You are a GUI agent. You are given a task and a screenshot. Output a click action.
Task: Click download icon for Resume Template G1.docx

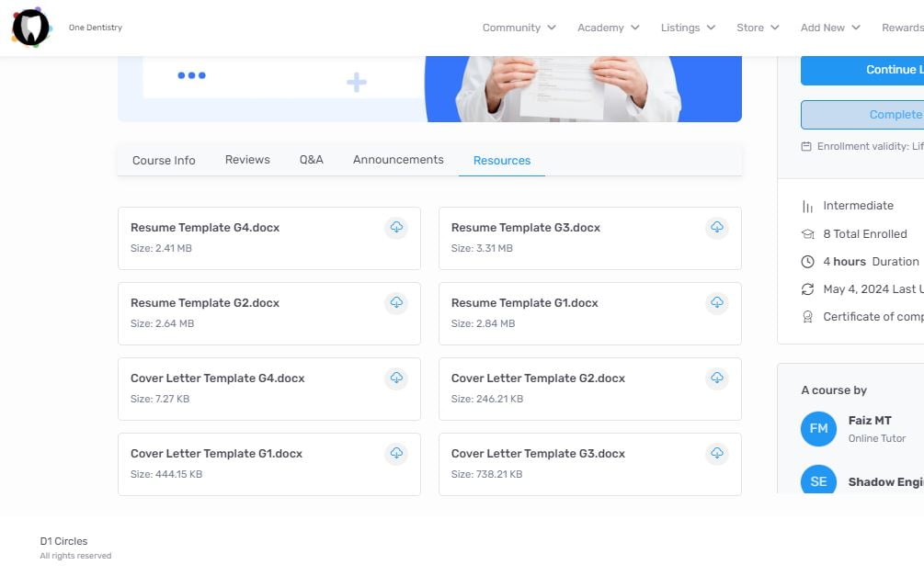pos(717,302)
